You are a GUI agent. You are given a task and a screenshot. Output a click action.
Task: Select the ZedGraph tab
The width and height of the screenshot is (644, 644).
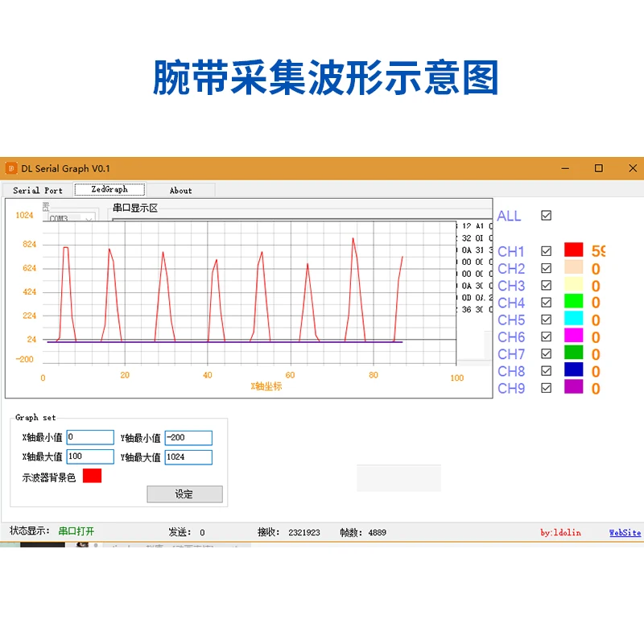click(x=109, y=189)
